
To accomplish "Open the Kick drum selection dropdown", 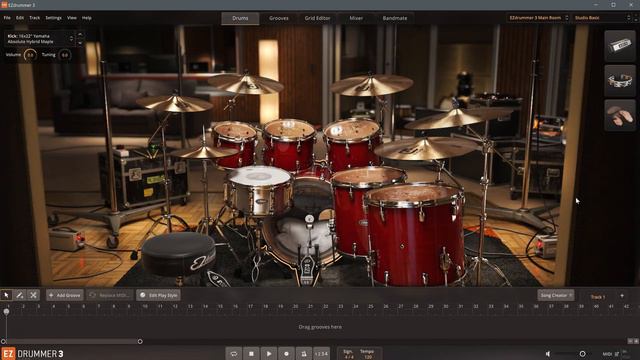I will 40,39.
